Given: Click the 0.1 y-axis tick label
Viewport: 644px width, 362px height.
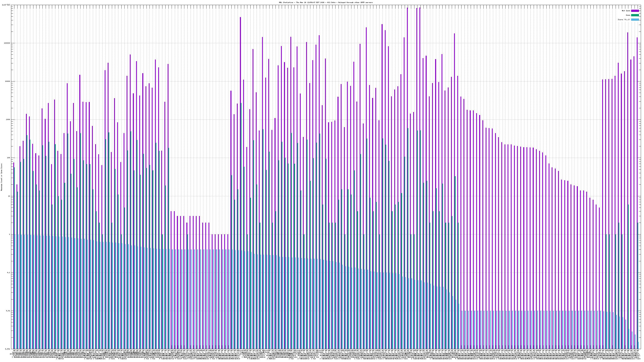Looking at the screenshot, I should coord(8,273).
